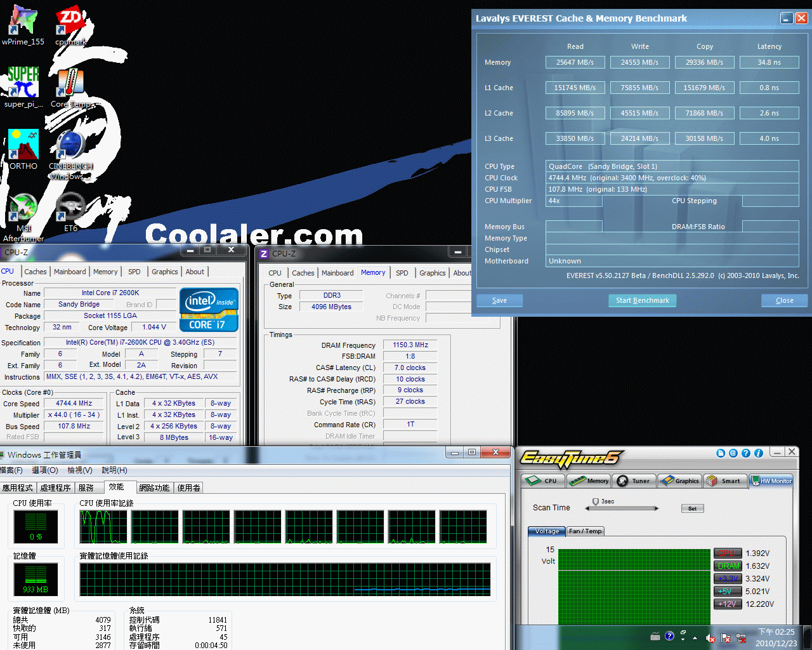
Task: Click the EasyTune6 @ contact icon
Action: [x=733, y=453]
